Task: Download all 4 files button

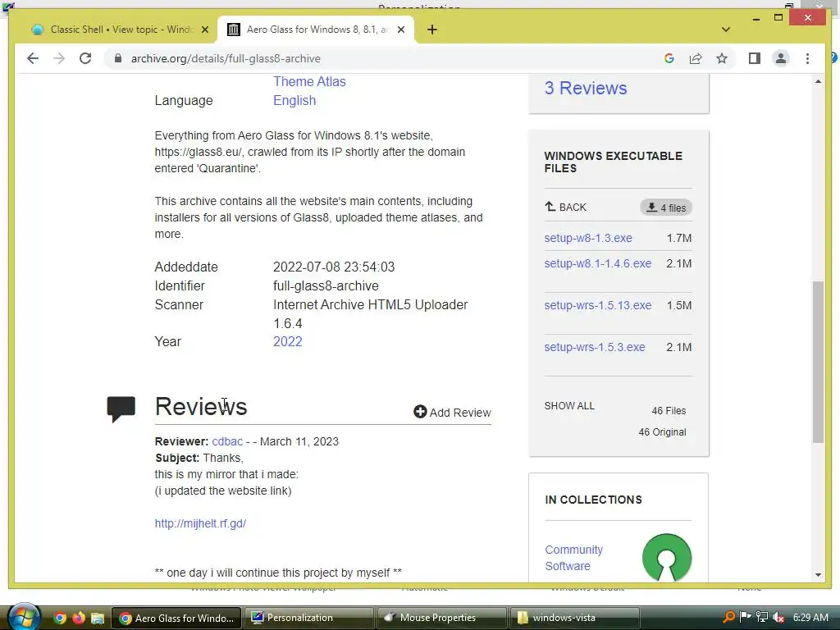Action: click(x=666, y=208)
